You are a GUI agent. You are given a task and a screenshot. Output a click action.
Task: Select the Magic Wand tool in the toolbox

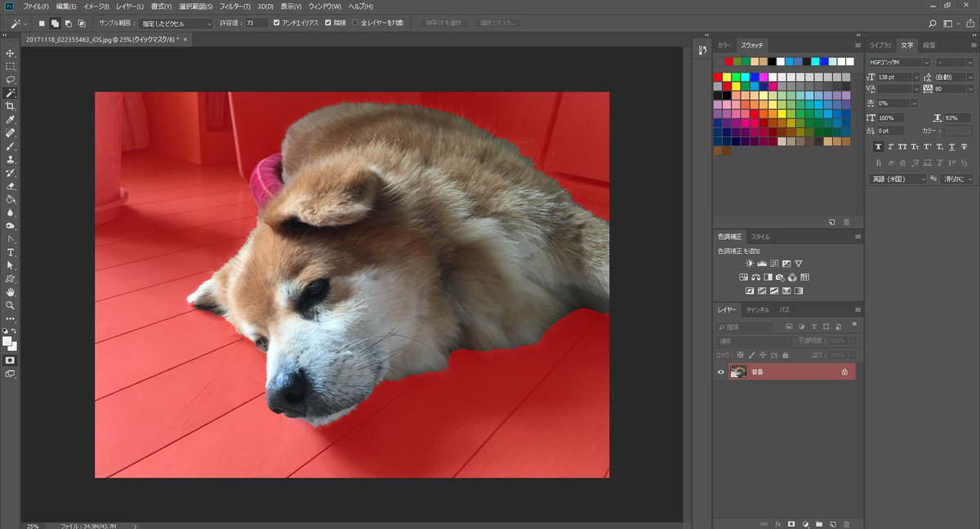[11, 92]
